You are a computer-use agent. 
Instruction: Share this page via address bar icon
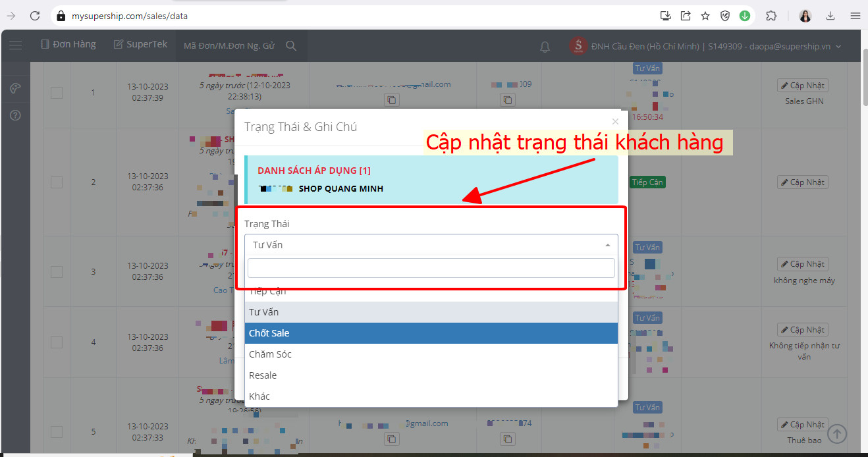[x=686, y=16]
